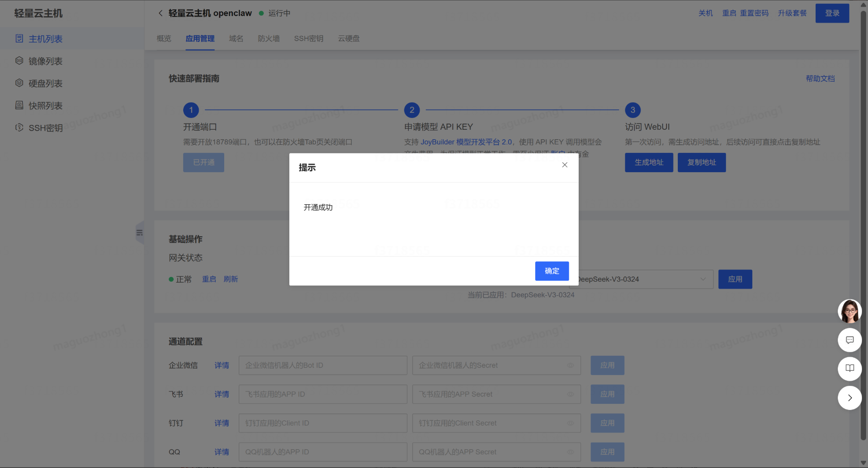Click the 硬盘列表 sidebar icon

(19, 83)
